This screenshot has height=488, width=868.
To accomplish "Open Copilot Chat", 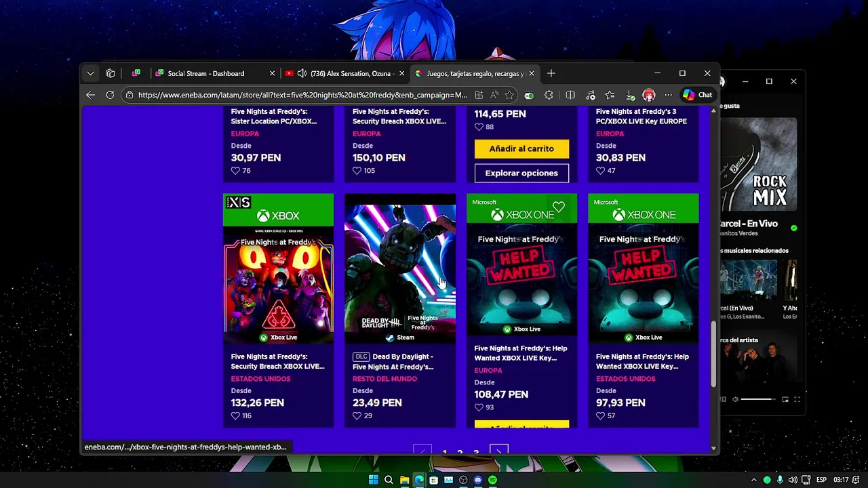I will pos(698,95).
